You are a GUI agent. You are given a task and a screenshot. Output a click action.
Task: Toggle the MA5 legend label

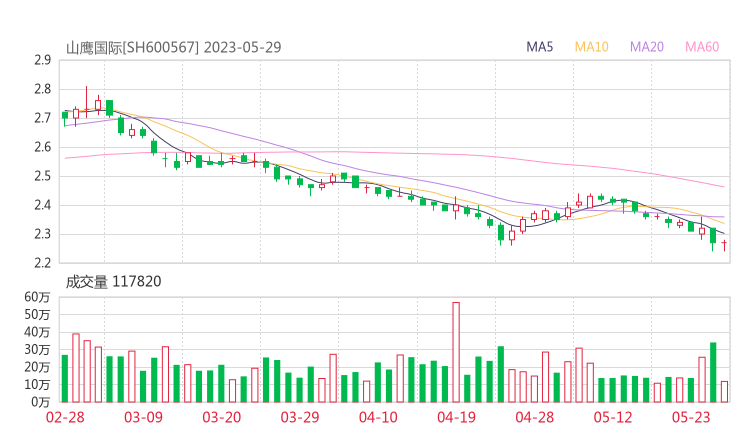pyautogui.click(x=540, y=47)
